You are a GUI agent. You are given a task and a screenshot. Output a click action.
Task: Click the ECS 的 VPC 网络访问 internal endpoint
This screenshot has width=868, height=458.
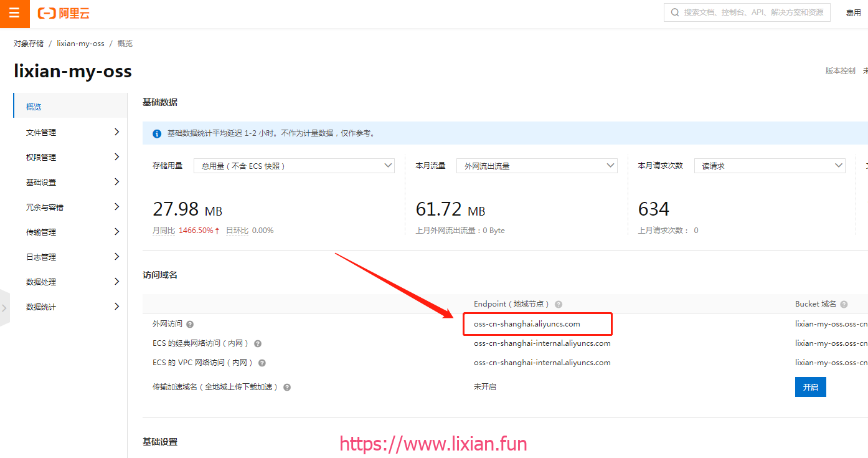pyautogui.click(x=542, y=363)
